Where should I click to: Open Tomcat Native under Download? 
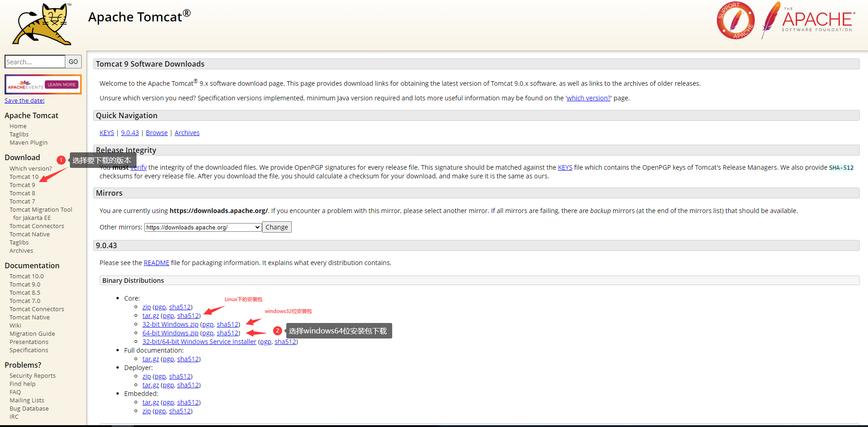click(30, 234)
